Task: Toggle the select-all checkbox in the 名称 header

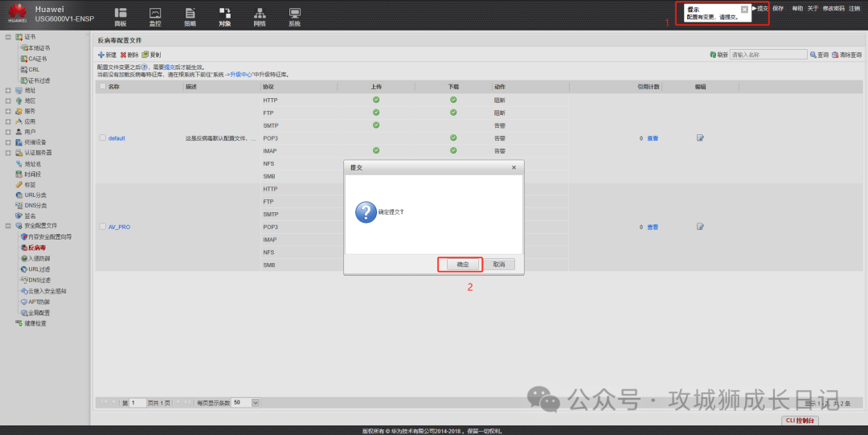Action: point(102,86)
